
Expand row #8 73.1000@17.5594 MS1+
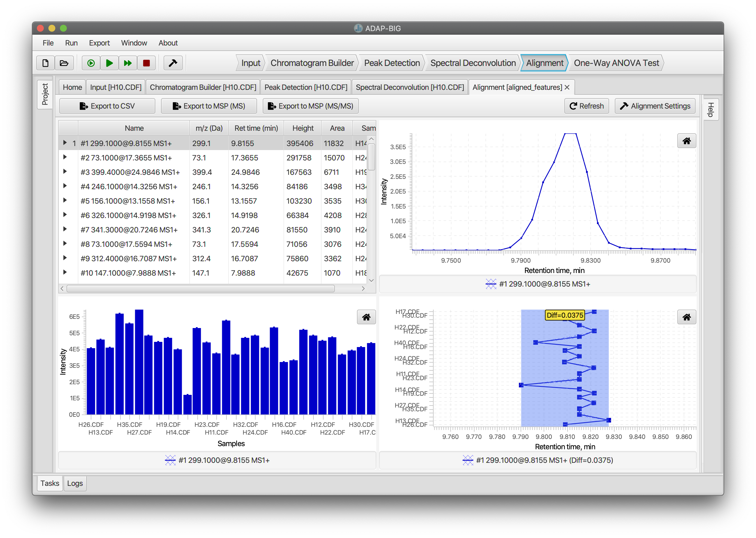click(65, 243)
